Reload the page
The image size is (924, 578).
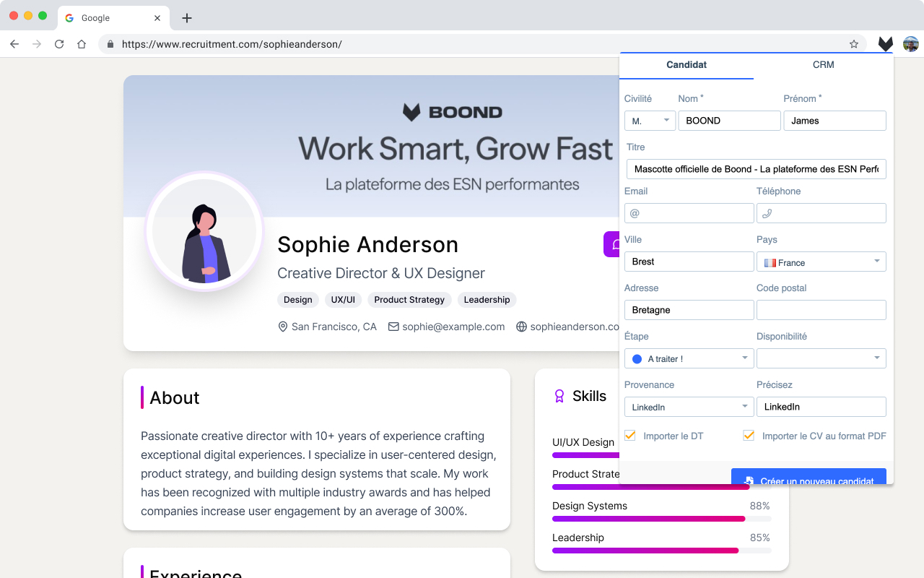[x=59, y=44]
